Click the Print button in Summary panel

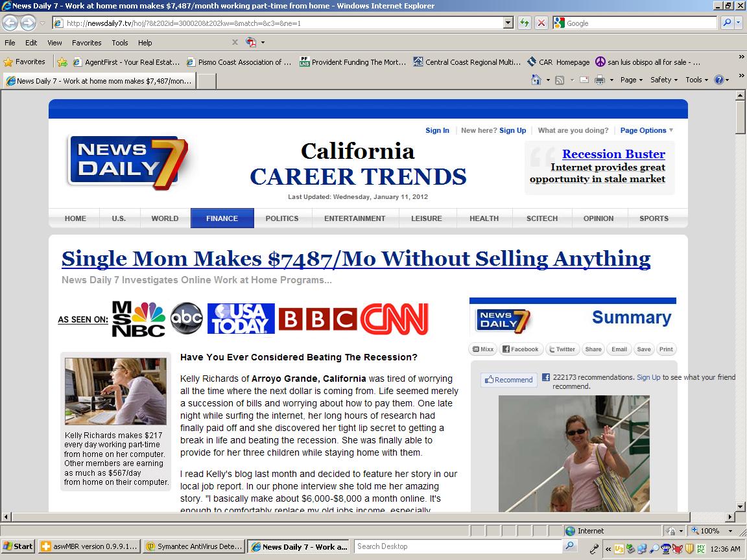[666, 349]
